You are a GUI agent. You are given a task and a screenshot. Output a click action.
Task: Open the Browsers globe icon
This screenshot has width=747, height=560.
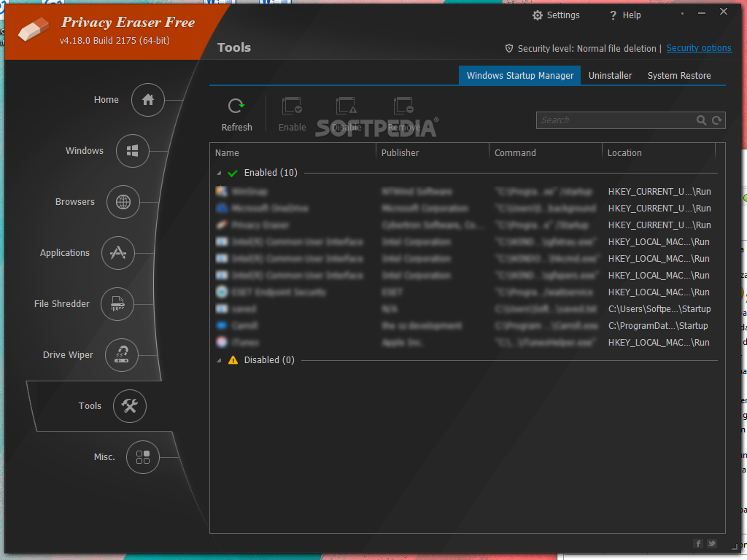[x=123, y=202]
